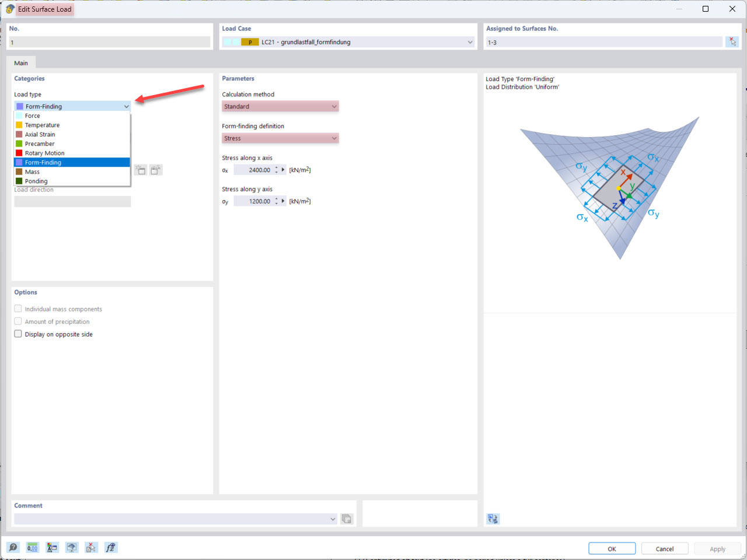Check Individual mass components
Screen dimensions: 747x560
tap(18, 309)
